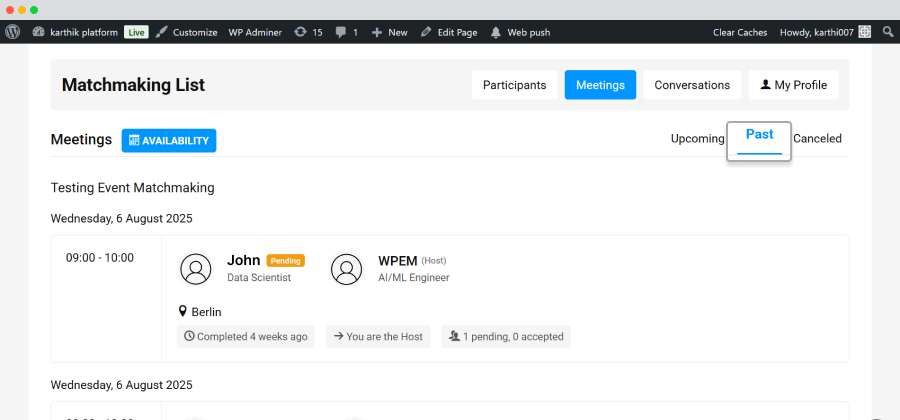Click the Matchmaking List heading

pyautogui.click(x=133, y=85)
